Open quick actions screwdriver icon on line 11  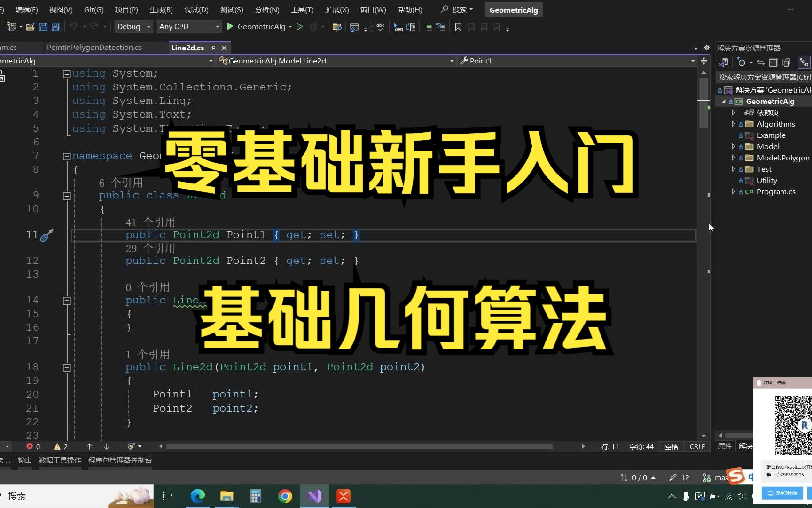click(x=47, y=235)
